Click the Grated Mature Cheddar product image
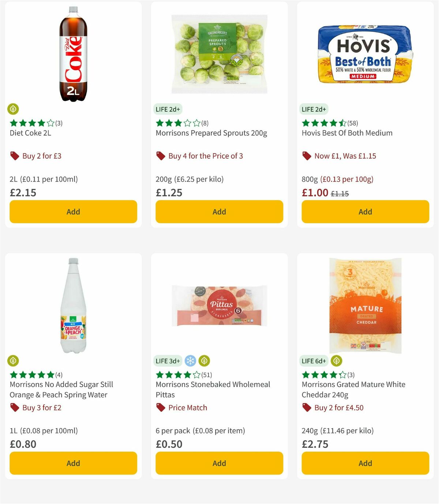Viewport: 439px width, 504px height. (365, 305)
